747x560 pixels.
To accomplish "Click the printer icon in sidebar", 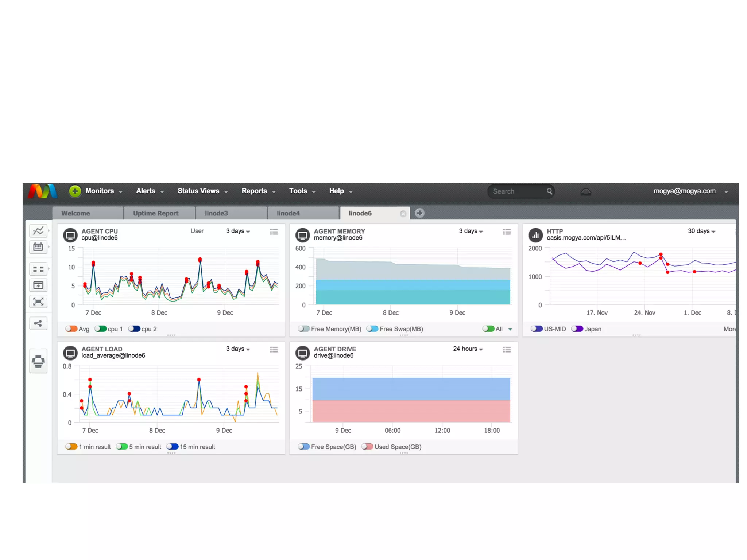I will coord(38,361).
